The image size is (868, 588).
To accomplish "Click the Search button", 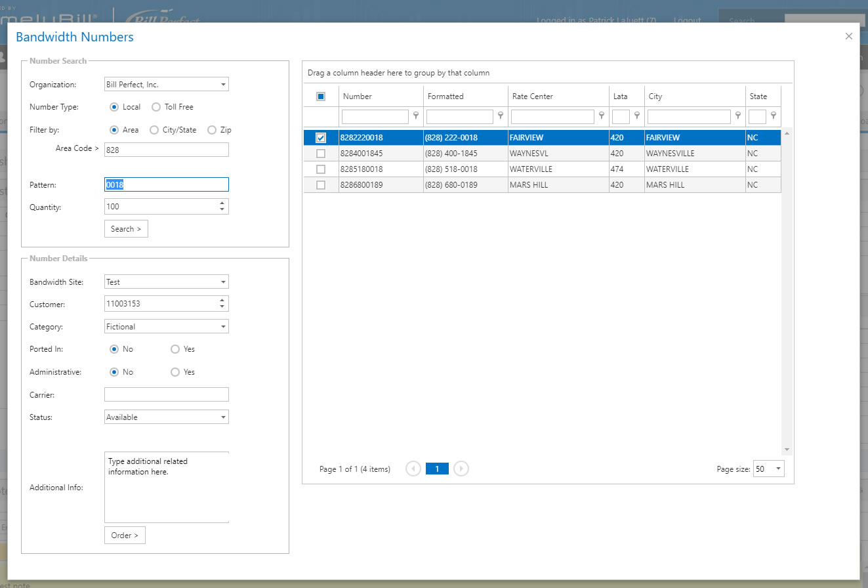I will [x=126, y=228].
